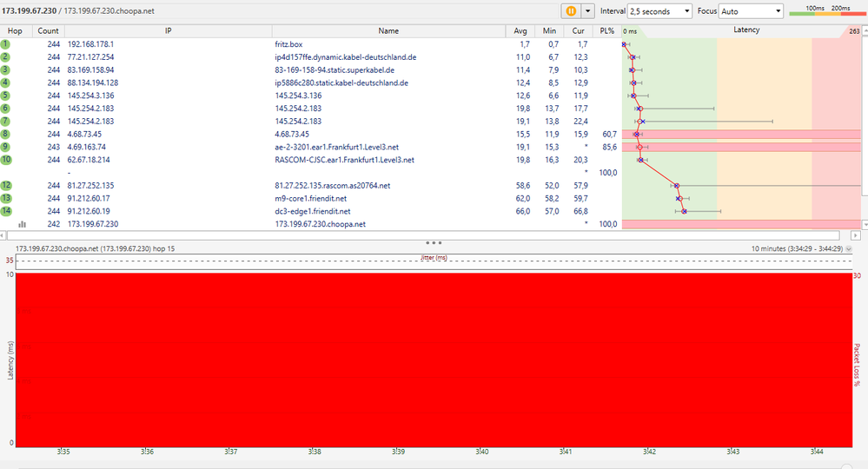This screenshot has height=469, width=868.
Task: Select IP 4.68.73.45 in IP column
Action: click(84, 134)
